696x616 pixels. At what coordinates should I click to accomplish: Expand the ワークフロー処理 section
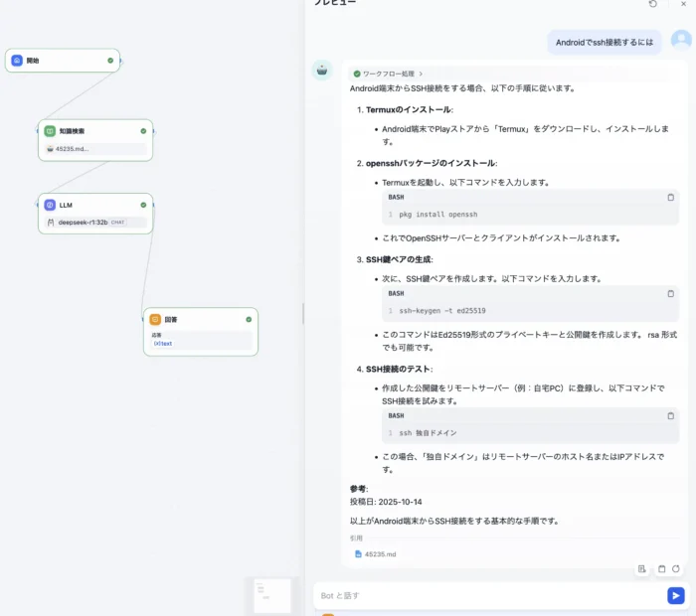pos(388,74)
